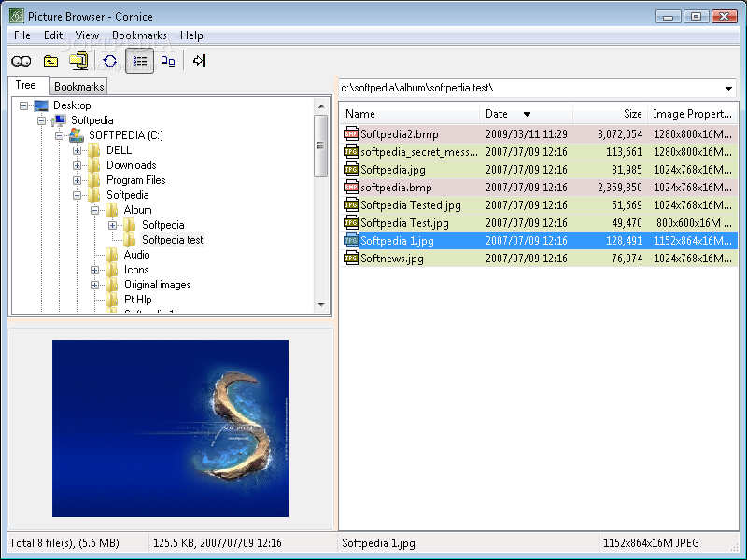This screenshot has width=747, height=560.
Task: Click the Softpedia2.bmp file icon
Action: pyautogui.click(x=351, y=133)
